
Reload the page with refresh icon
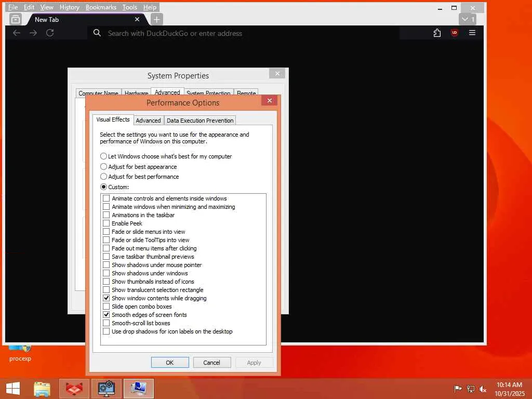pyautogui.click(x=50, y=33)
